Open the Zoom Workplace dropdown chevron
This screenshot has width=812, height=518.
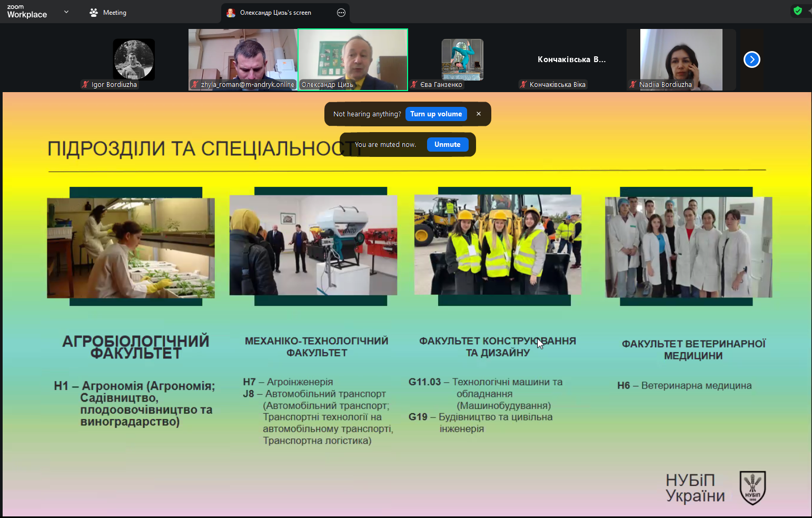[66, 12]
